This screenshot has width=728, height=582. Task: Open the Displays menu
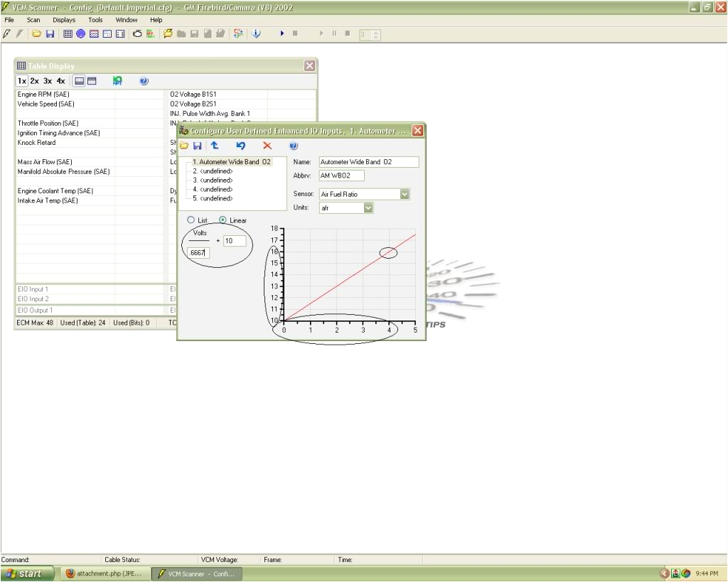[63, 20]
